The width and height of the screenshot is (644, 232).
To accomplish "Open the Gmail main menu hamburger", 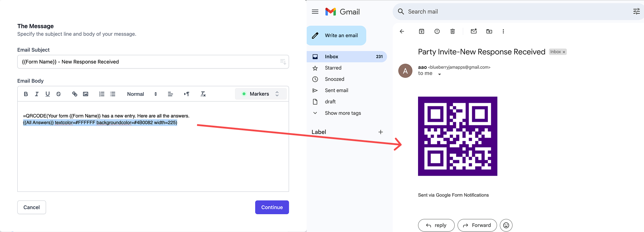I will pyautogui.click(x=315, y=12).
